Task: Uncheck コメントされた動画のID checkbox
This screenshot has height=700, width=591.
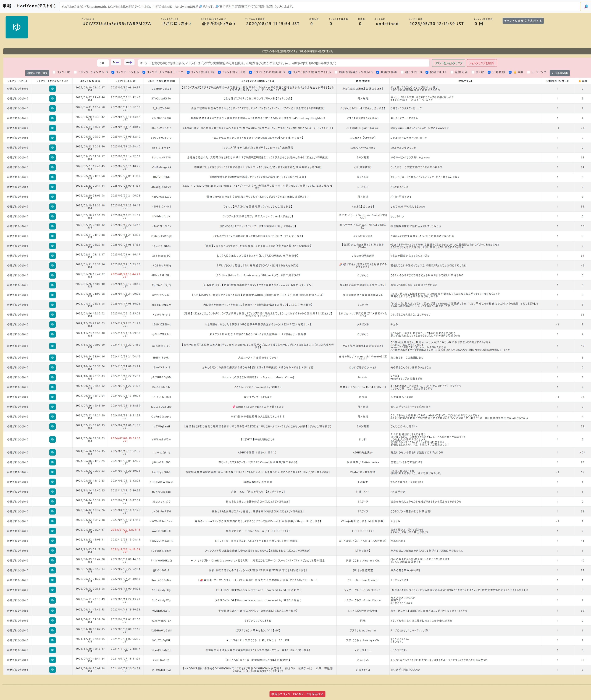Action: click(x=250, y=72)
